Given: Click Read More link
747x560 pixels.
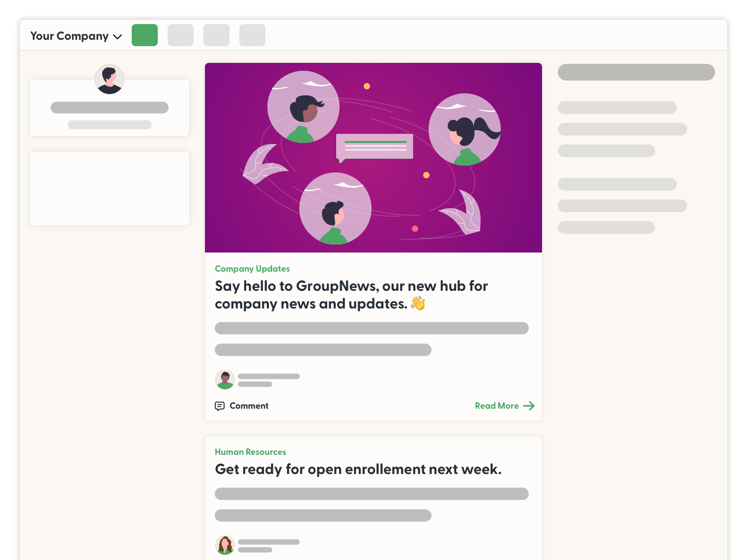Looking at the screenshot, I should pyautogui.click(x=505, y=406).
